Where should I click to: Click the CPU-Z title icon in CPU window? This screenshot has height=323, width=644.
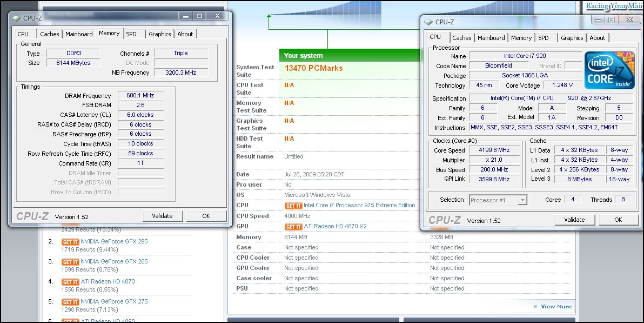point(429,22)
